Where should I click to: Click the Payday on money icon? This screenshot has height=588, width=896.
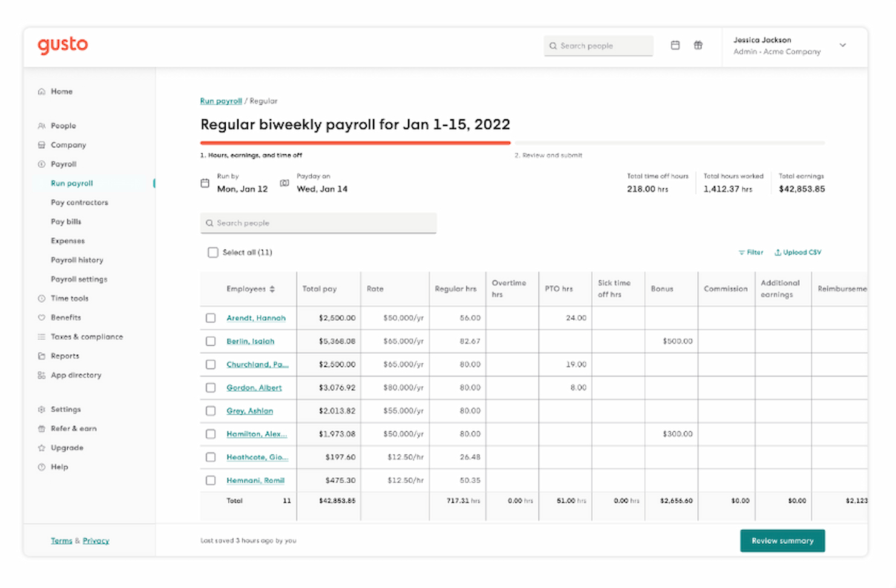285,183
